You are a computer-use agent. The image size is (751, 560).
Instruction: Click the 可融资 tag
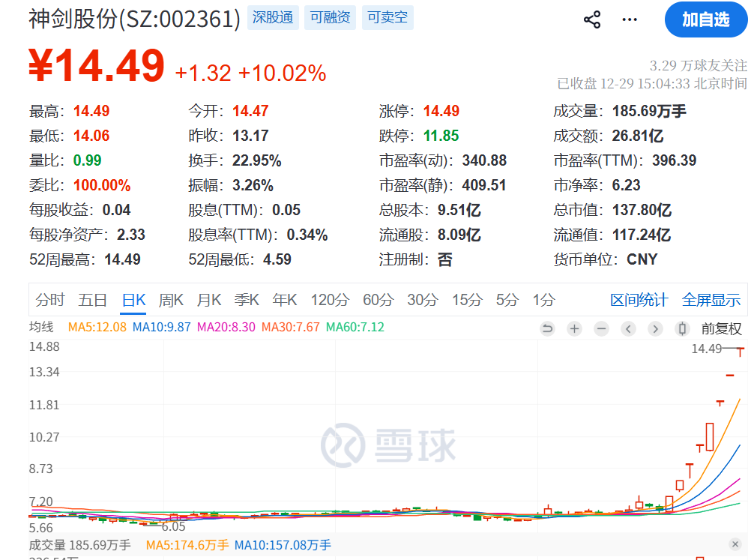click(330, 18)
